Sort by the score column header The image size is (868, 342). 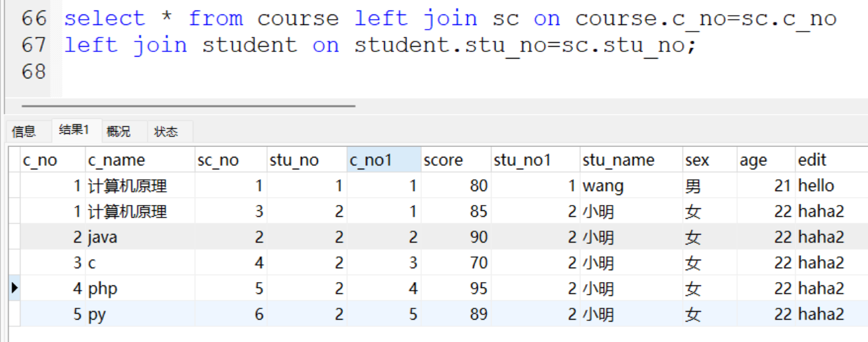(x=443, y=160)
